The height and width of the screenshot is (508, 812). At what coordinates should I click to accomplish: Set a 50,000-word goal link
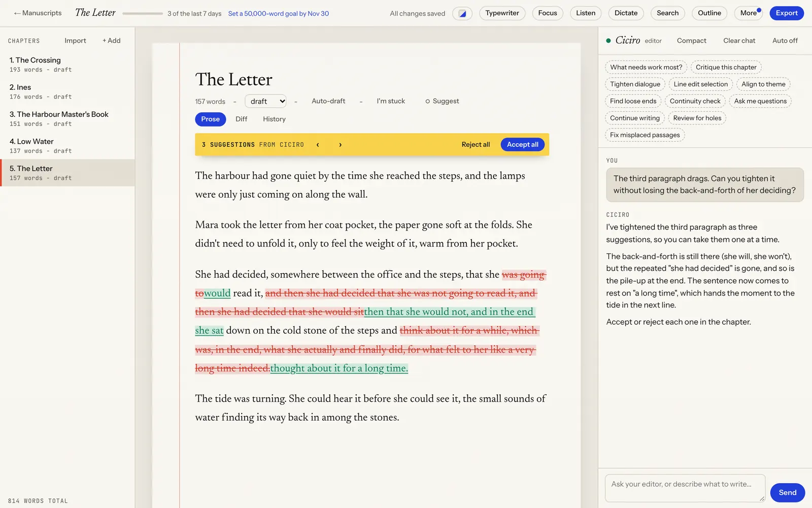point(279,14)
